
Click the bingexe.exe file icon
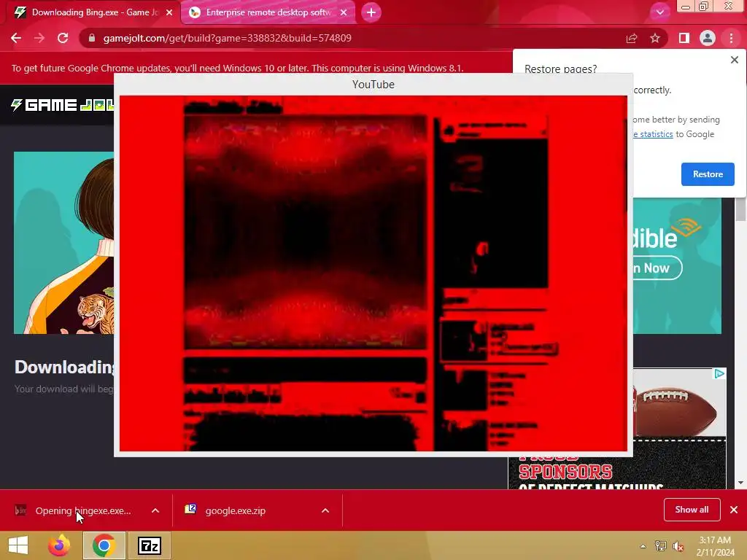(20, 510)
